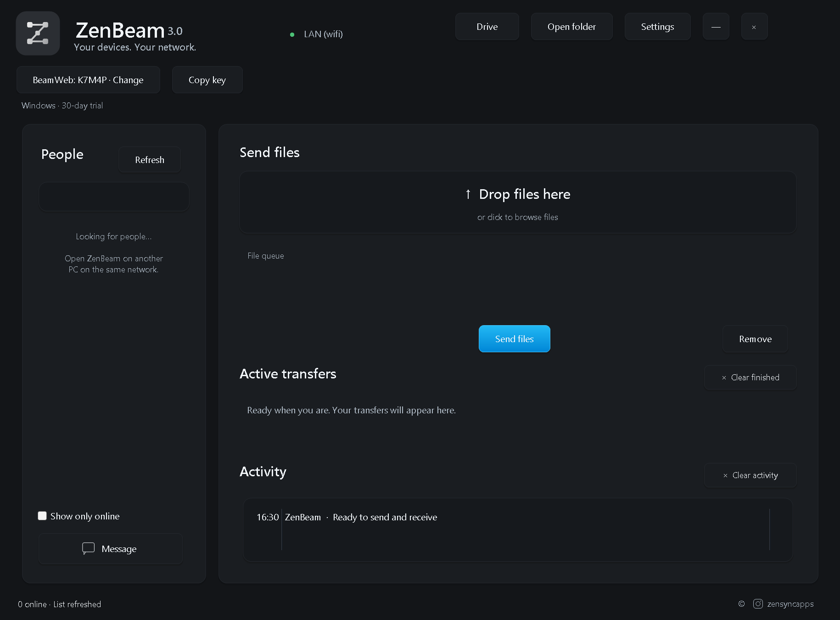The height and width of the screenshot is (620, 840).
Task: Click the '16:30' activity timestamp
Action: (268, 517)
